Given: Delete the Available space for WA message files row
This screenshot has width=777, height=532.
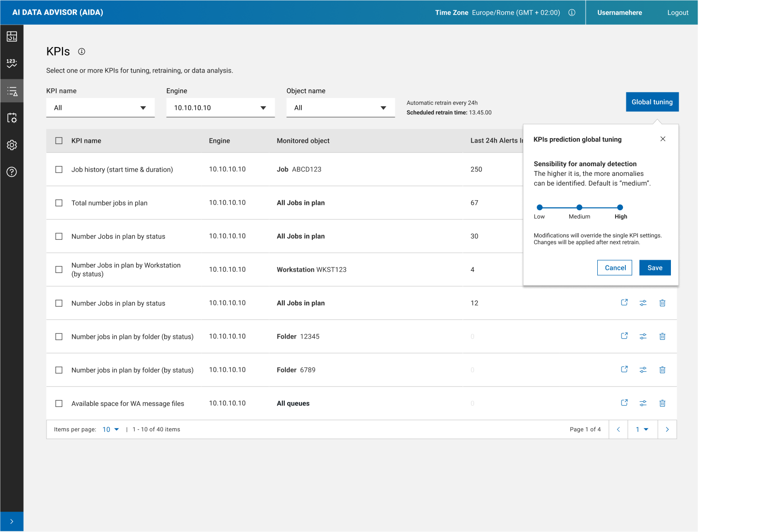Looking at the screenshot, I should [x=662, y=403].
